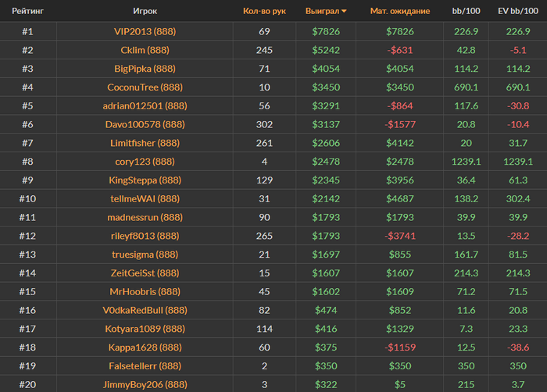The height and width of the screenshot is (392, 547).
Task: Open Limitfisher (888) player link
Action: pos(145,143)
